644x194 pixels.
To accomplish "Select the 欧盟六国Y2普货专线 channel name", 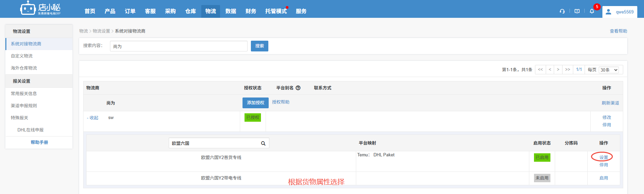I will click(221, 157).
